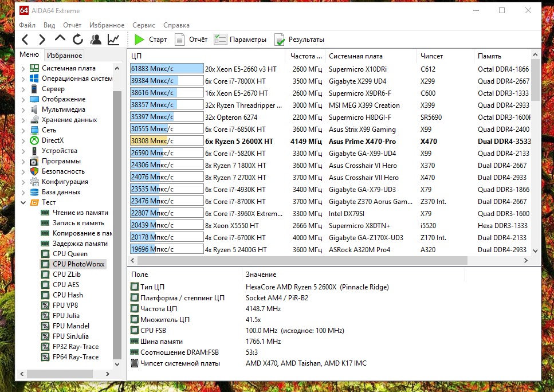The width and height of the screenshot is (554, 392).
Task: Select Системная плата icon in tree
Action: [34, 68]
